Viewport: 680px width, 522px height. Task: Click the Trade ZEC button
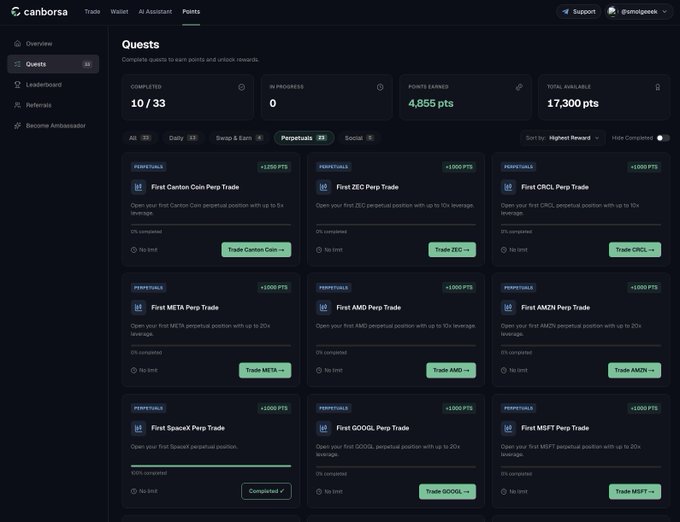[x=452, y=250]
